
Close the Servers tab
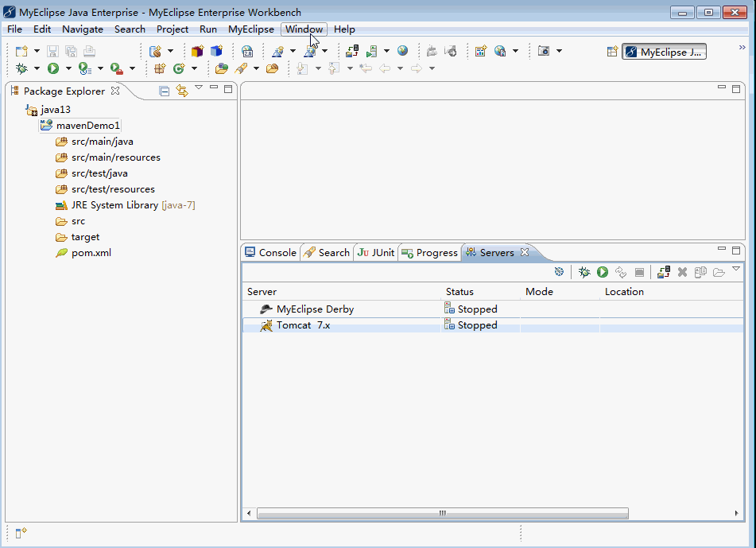coord(525,252)
